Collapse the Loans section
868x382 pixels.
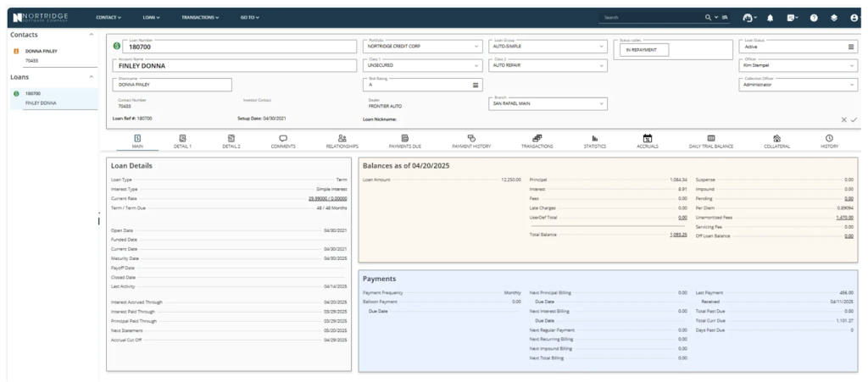tap(92, 77)
